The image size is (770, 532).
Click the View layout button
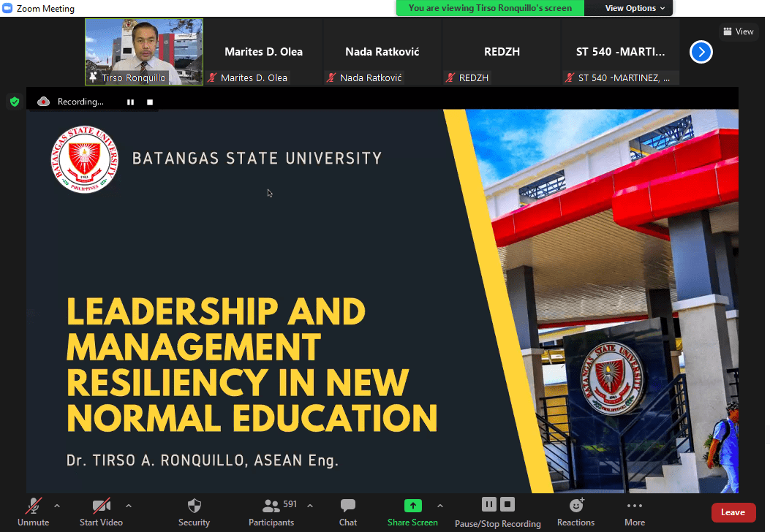(738, 31)
